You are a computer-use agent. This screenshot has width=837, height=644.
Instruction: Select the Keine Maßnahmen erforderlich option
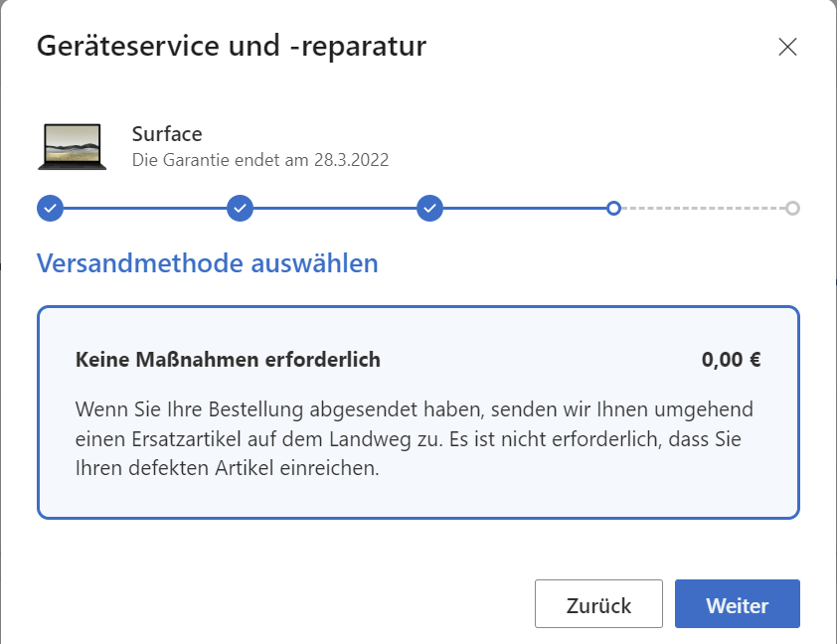coord(228,360)
